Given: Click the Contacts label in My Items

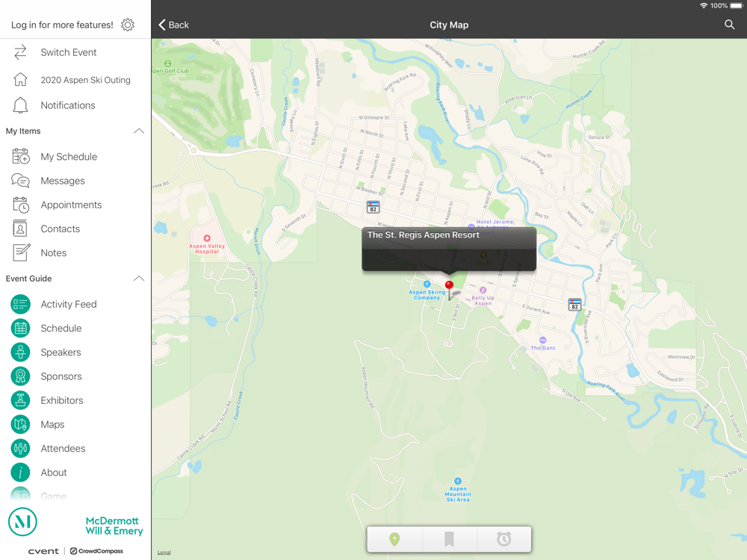Looking at the screenshot, I should coord(60,229).
